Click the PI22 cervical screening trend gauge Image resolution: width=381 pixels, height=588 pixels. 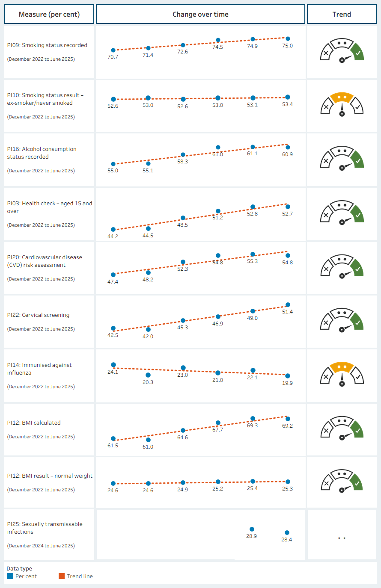click(x=342, y=321)
